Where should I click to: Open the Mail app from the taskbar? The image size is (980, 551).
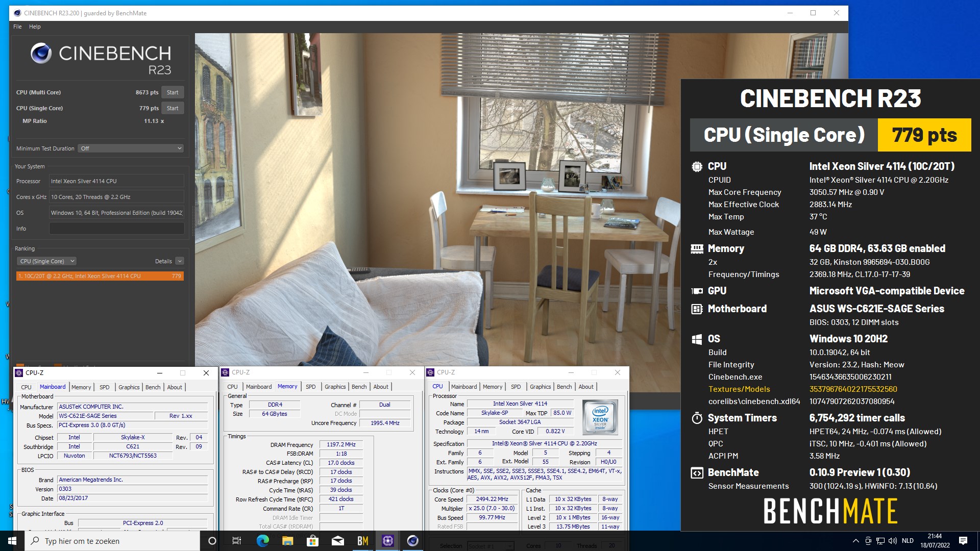(x=337, y=541)
